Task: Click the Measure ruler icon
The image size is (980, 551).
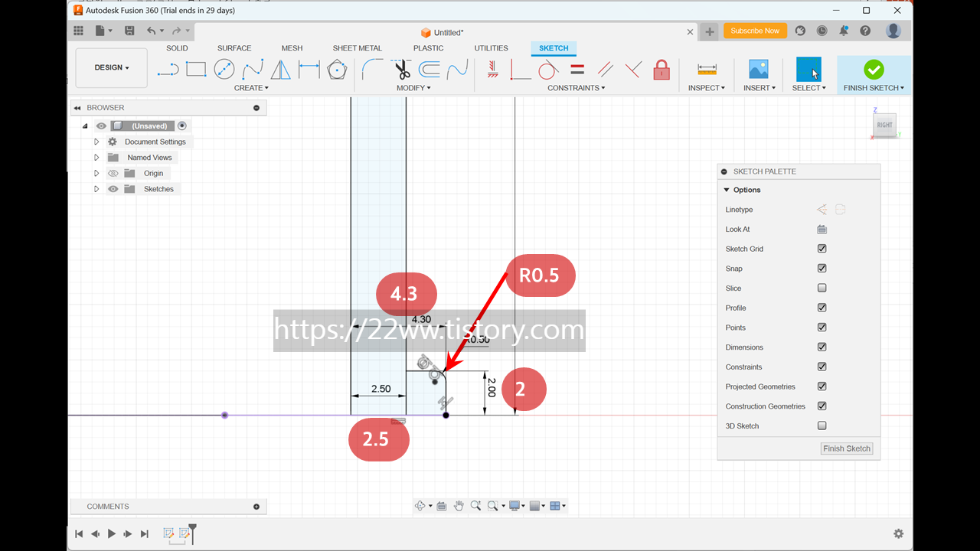Action: coord(707,70)
